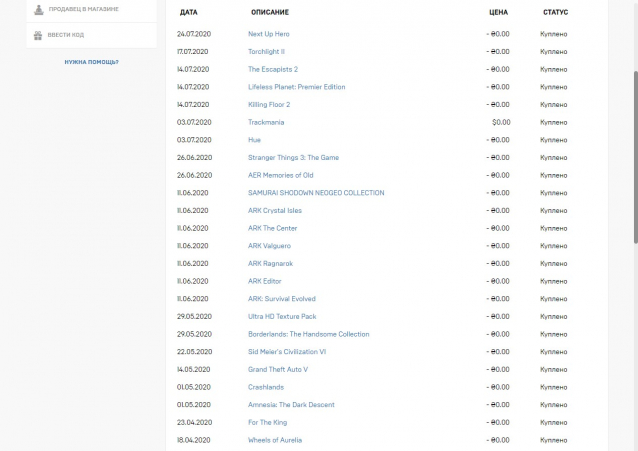
Task: Open Torchlight II transaction link
Action: point(266,51)
